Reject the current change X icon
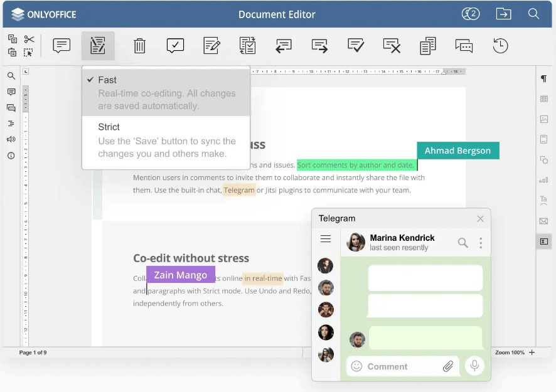Screen dimensions: 556x392 (392, 45)
